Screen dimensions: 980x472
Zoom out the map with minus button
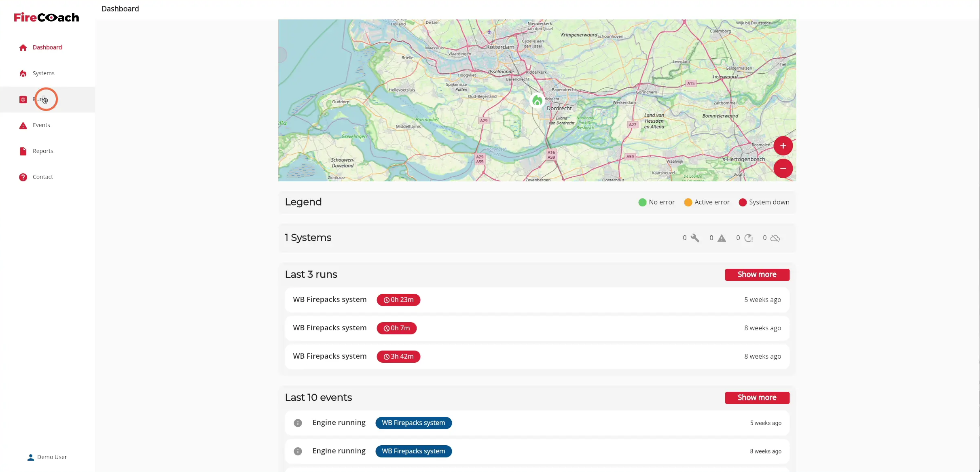(783, 168)
